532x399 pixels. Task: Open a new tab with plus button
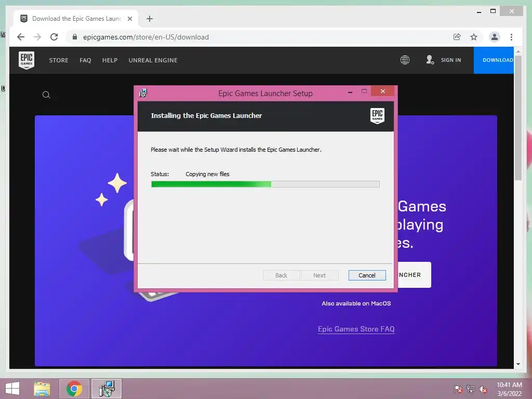[x=150, y=19]
